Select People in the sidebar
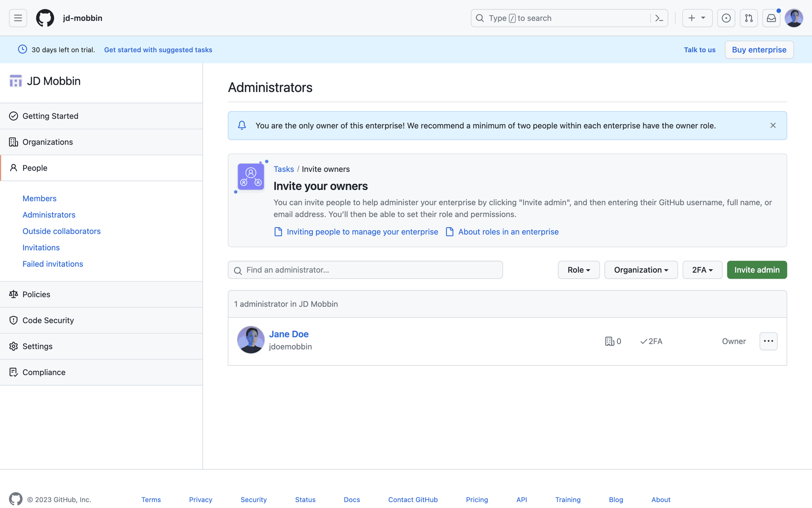 [x=101, y=168]
